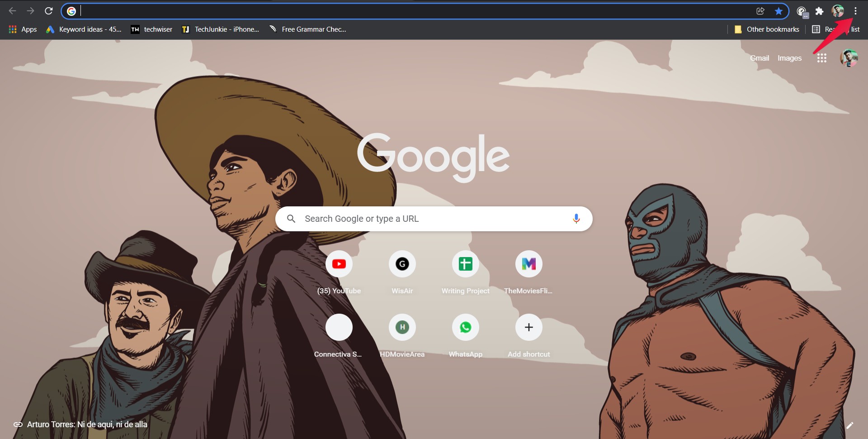868x439 pixels.
Task: Click the Google site icon in the address bar
Action: click(71, 11)
